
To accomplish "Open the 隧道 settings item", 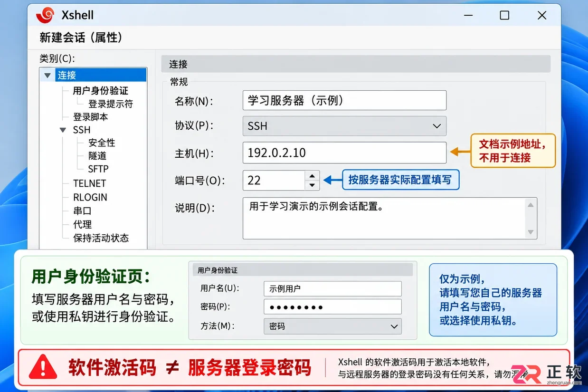I will pyautogui.click(x=97, y=156).
